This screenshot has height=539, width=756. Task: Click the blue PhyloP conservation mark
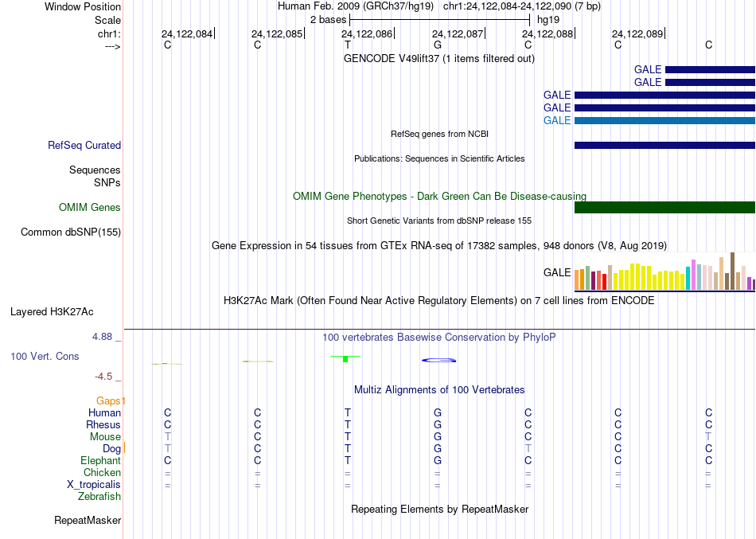point(438,360)
